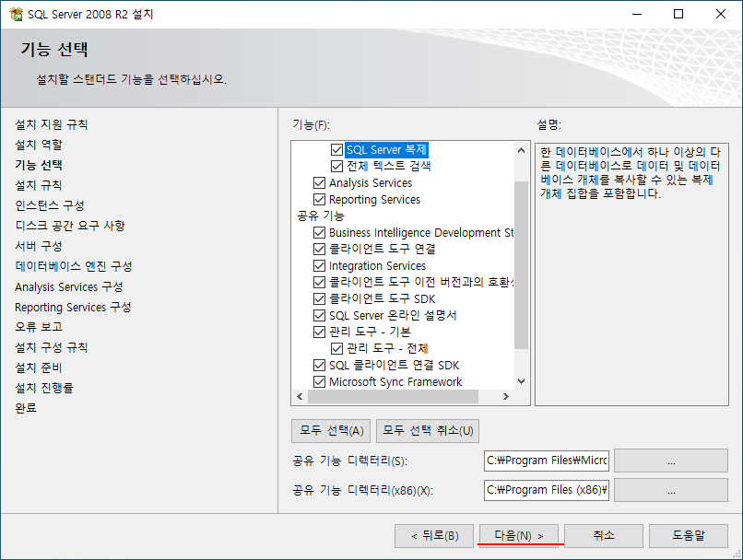743x560 pixels.
Task: Click the feature list scroll down arrow
Action: (x=521, y=381)
